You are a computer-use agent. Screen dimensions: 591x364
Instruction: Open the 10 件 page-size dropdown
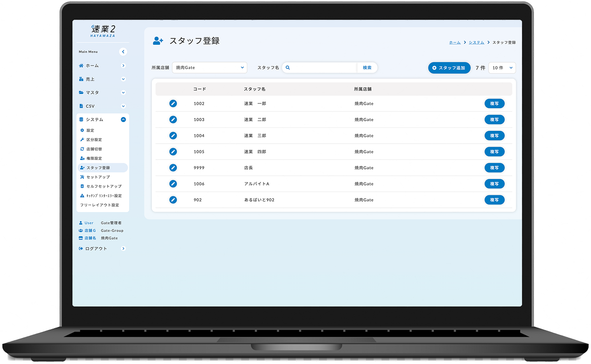[502, 68]
